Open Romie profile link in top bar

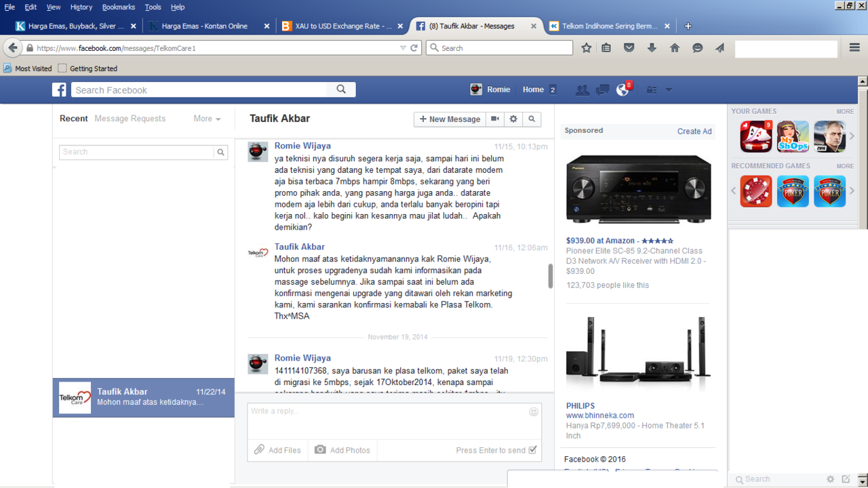click(490, 89)
